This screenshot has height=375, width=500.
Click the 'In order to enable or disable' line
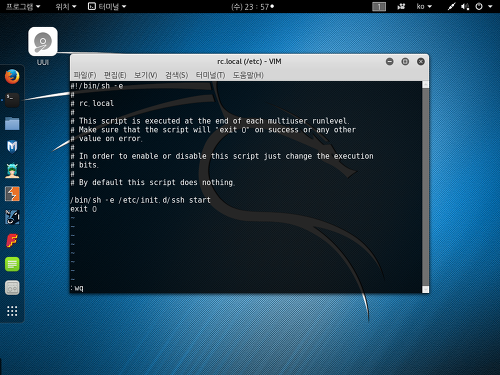[222, 156]
